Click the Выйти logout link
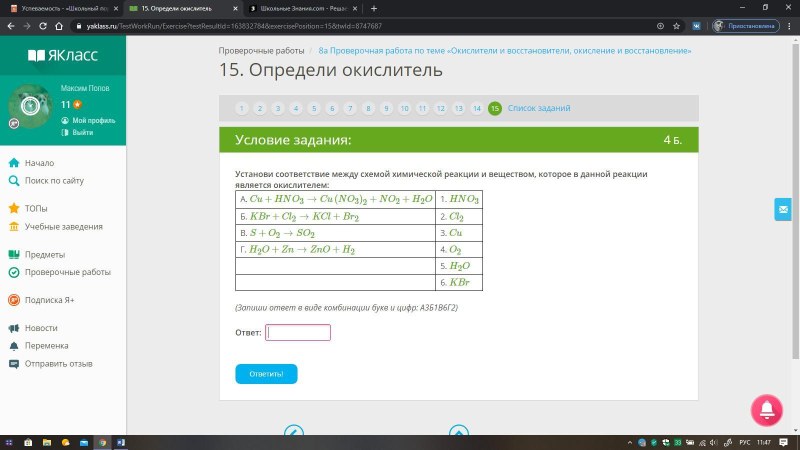 [x=82, y=132]
